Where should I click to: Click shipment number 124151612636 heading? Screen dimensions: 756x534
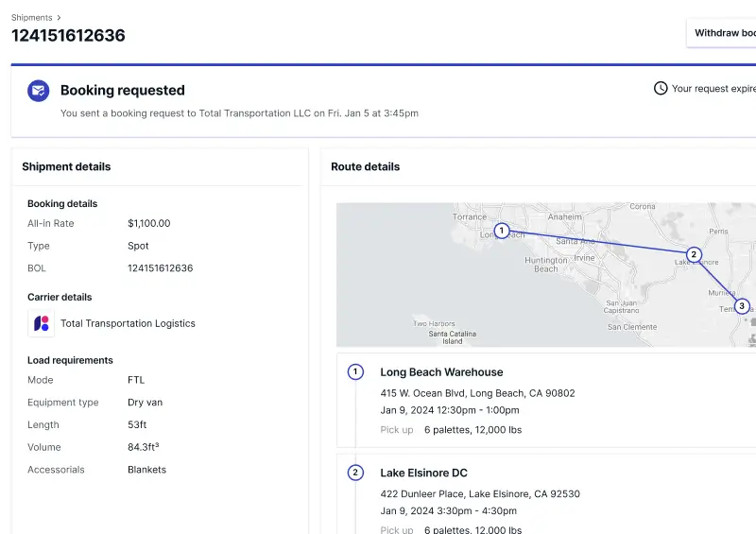coord(68,35)
